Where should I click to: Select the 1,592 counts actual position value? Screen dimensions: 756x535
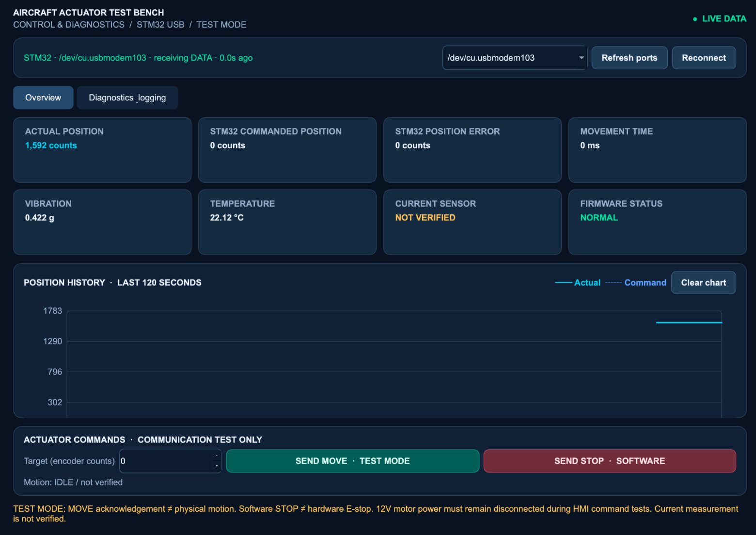[51, 145]
